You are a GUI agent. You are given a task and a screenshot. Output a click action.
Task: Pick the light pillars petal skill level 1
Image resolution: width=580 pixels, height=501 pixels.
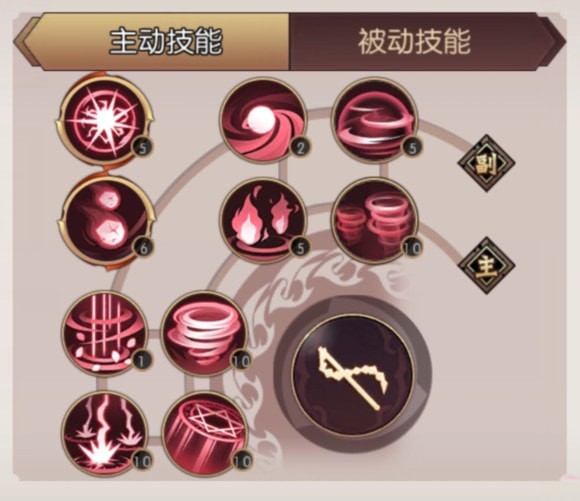105,333
